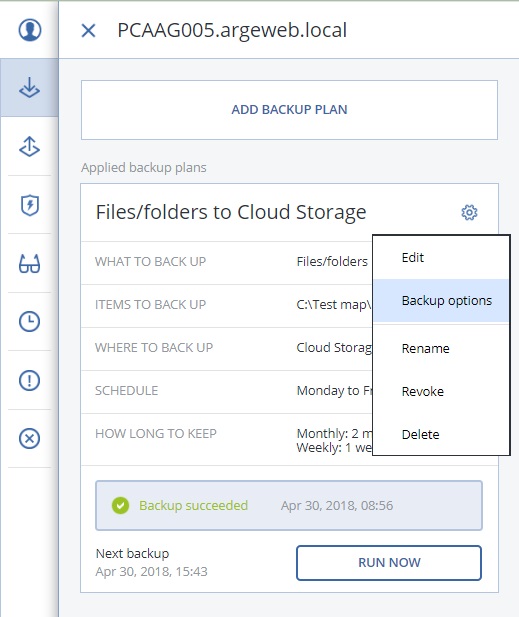This screenshot has height=617, width=519.
Task: Open the Active Protection shield icon
Action: coord(30,205)
